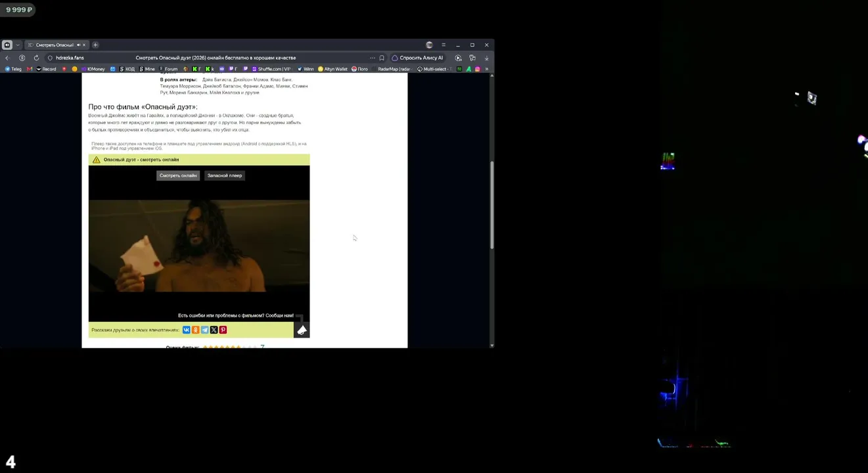
Task: Open the Shuffle.com bookmark
Action: coord(272,69)
